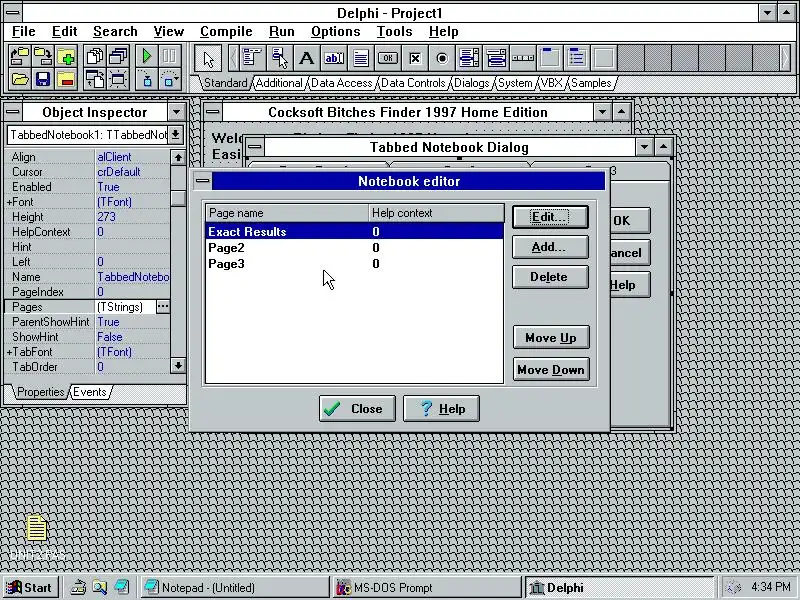This screenshot has width=800, height=600.
Task: Pick the Label component (letter A)
Action: [307, 58]
